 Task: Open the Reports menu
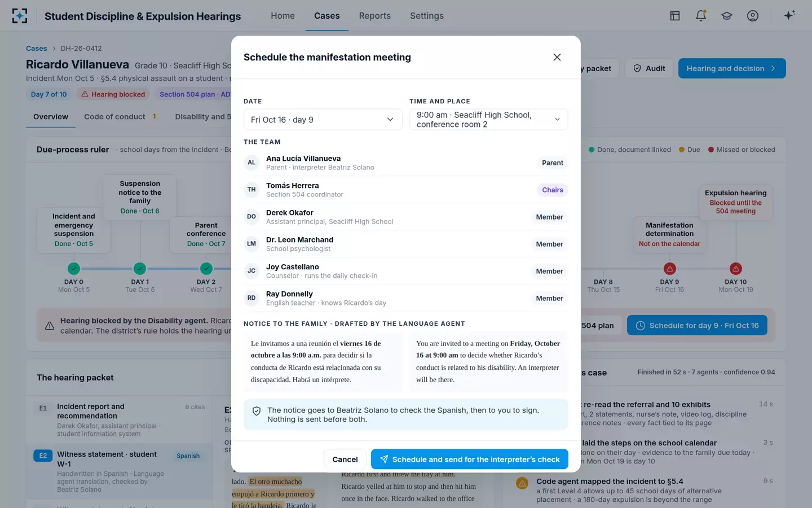tap(375, 16)
